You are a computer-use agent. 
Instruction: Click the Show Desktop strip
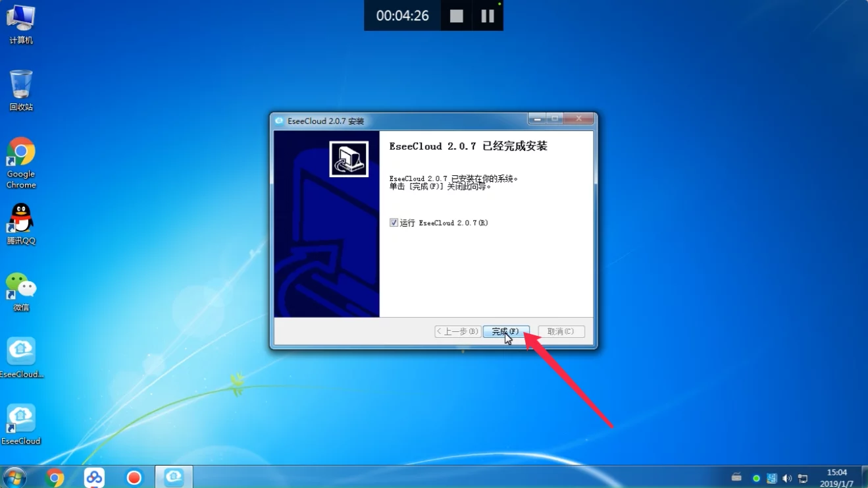tap(863, 477)
